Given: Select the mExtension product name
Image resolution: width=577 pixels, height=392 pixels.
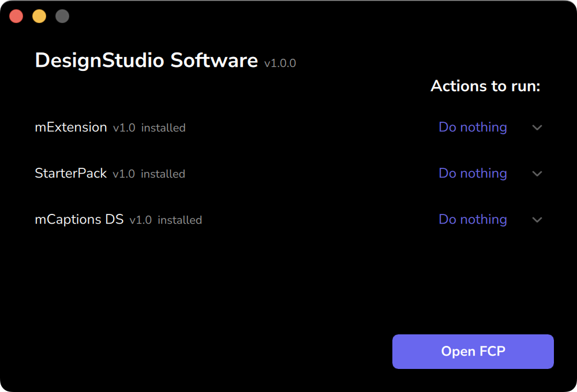Looking at the screenshot, I should tap(71, 127).
